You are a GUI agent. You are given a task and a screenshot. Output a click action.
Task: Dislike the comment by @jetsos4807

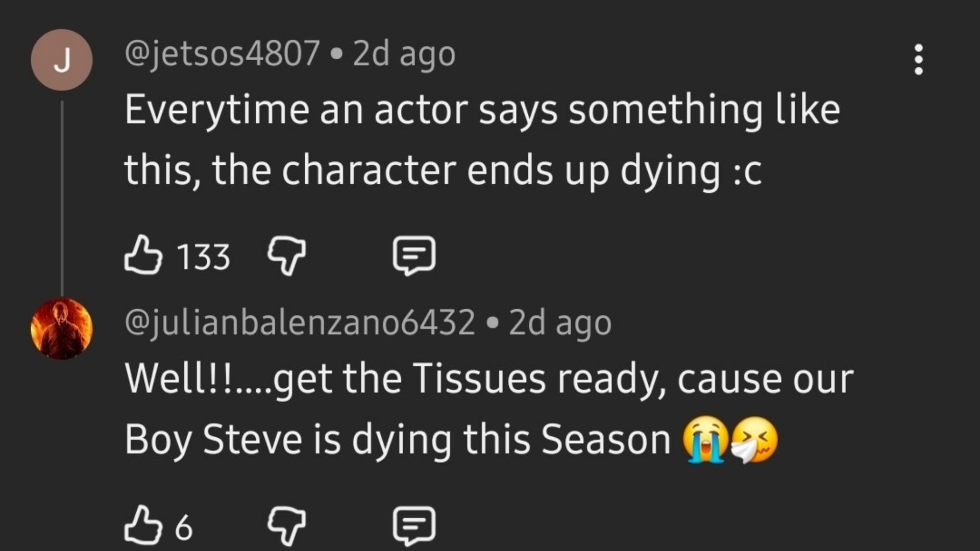point(287,255)
